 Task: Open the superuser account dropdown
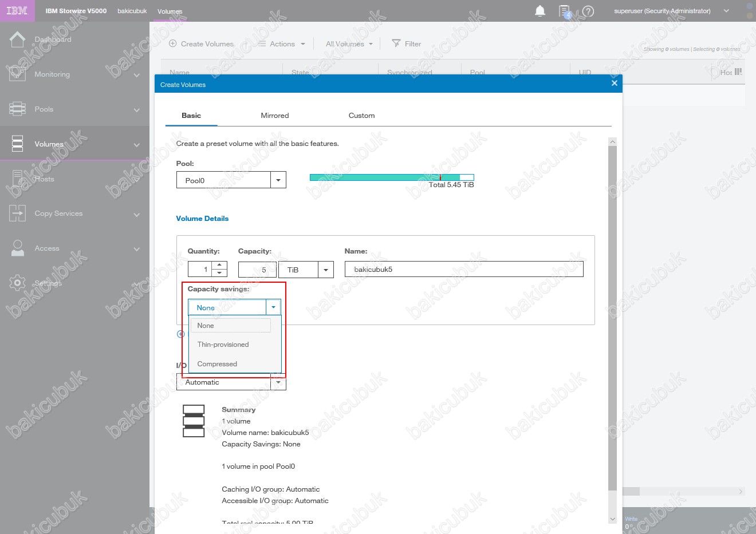726,11
